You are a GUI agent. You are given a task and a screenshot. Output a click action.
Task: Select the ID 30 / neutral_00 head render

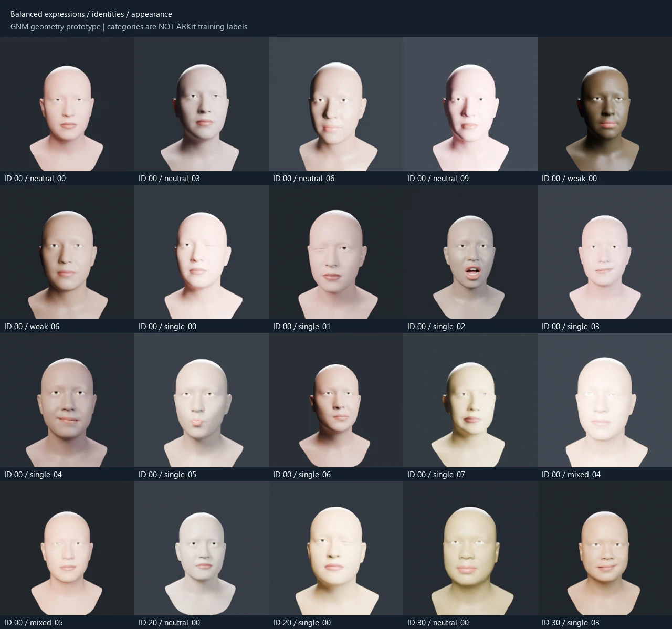tap(470, 548)
